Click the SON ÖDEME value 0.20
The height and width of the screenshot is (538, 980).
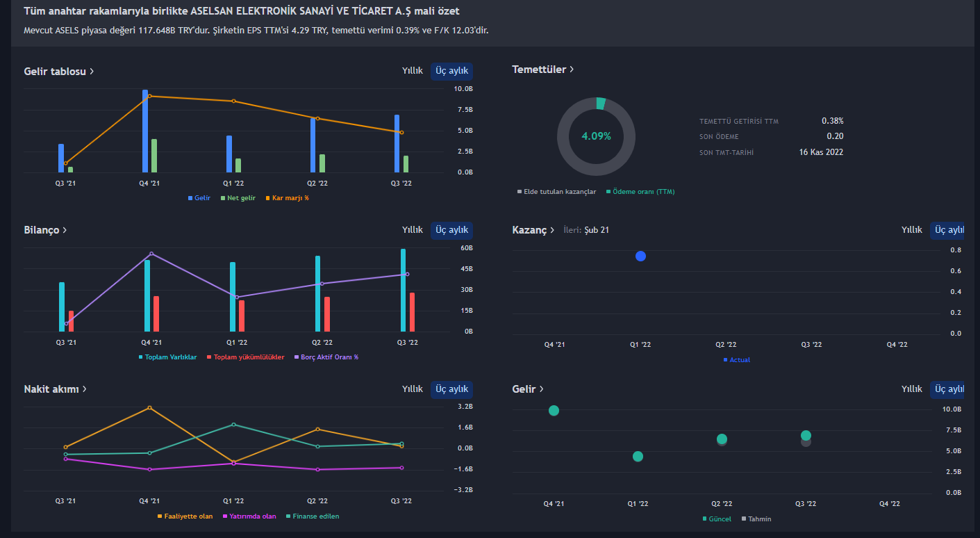835,136
